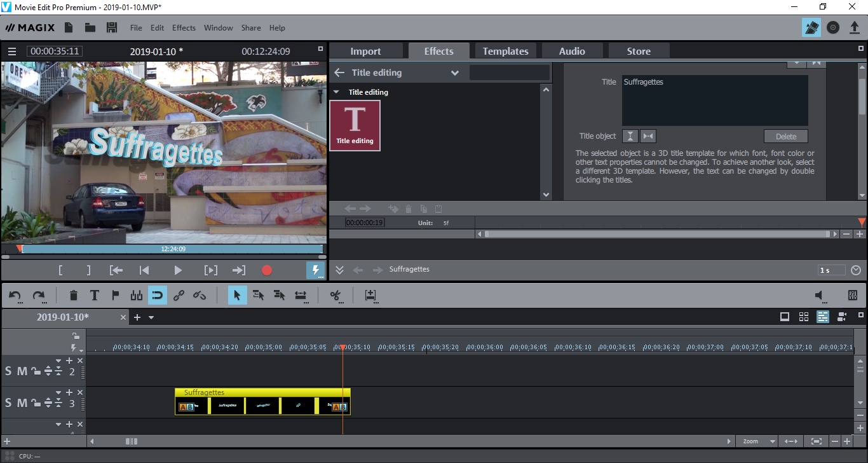Viewport: 868px width, 463px height.
Task: Toggle Solo S on track 3
Action: point(8,403)
